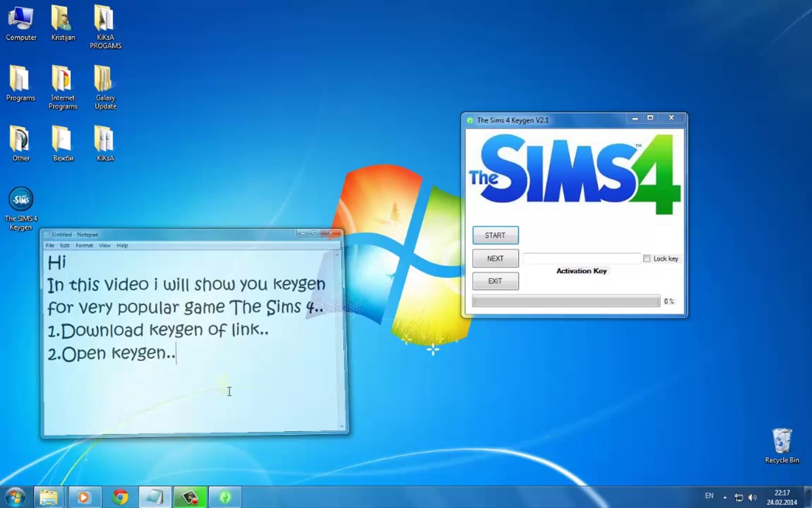The image size is (812, 508).
Task: Select the Recycle Bin icon
Action: [x=782, y=446]
